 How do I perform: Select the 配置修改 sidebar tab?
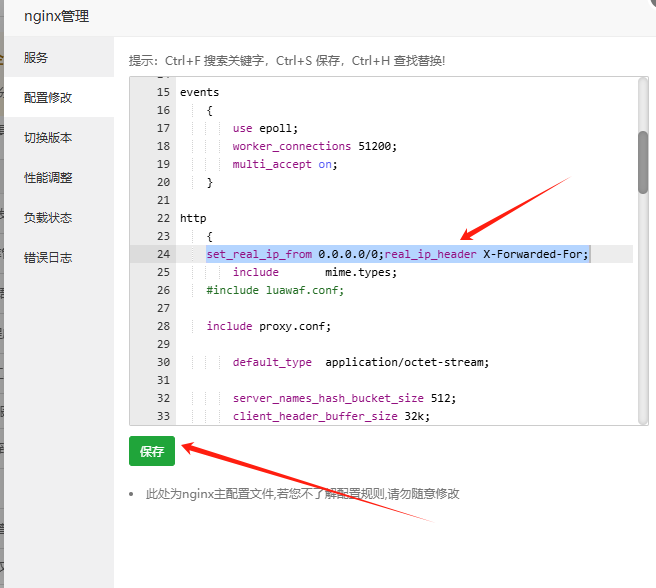[x=59, y=98]
